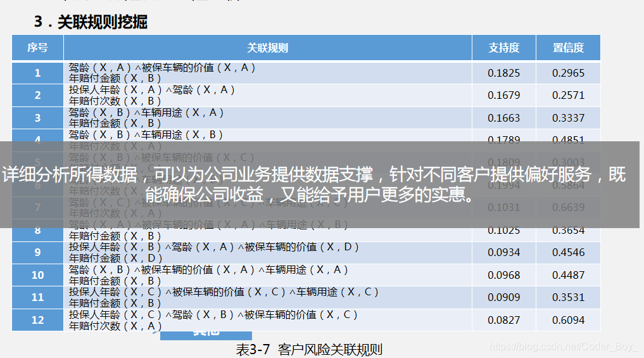Select the gray overlay subtitle text

[314, 184]
